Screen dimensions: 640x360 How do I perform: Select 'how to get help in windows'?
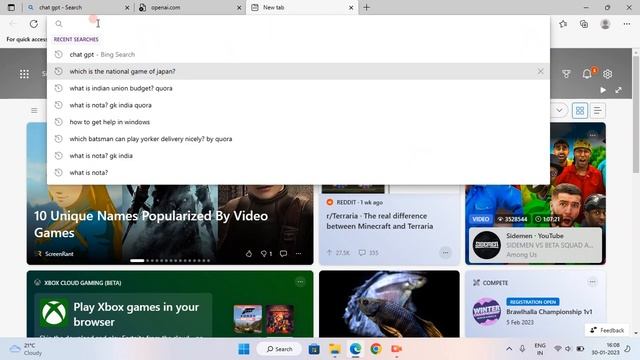tap(298, 122)
